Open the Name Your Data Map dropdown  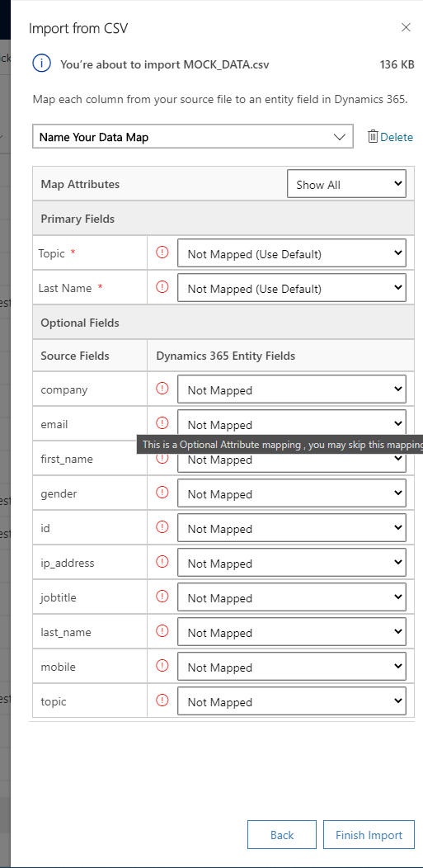pos(192,137)
